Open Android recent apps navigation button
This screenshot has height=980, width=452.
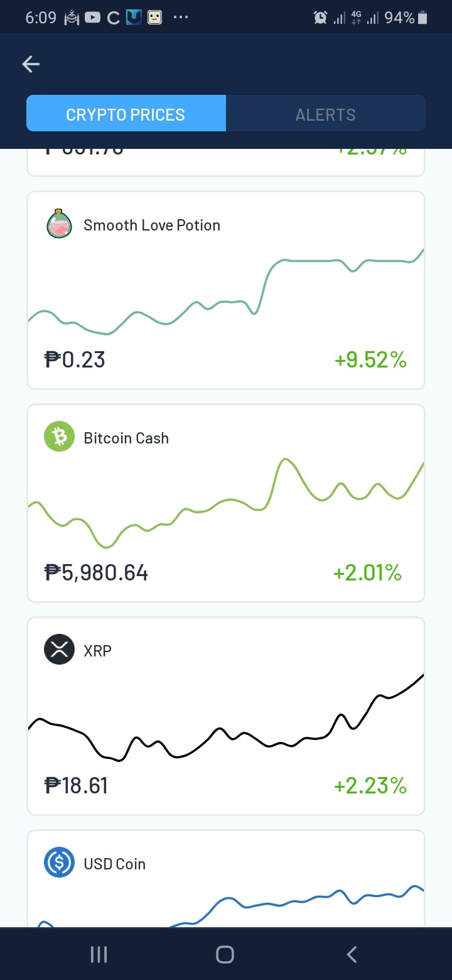(99, 955)
